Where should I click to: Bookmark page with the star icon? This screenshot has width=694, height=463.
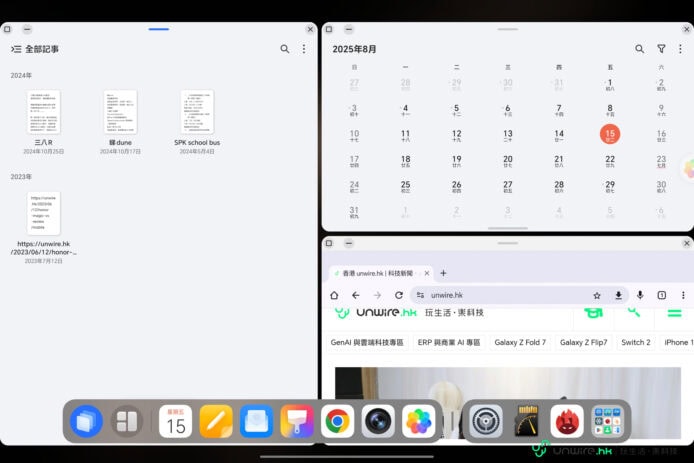[x=597, y=295]
